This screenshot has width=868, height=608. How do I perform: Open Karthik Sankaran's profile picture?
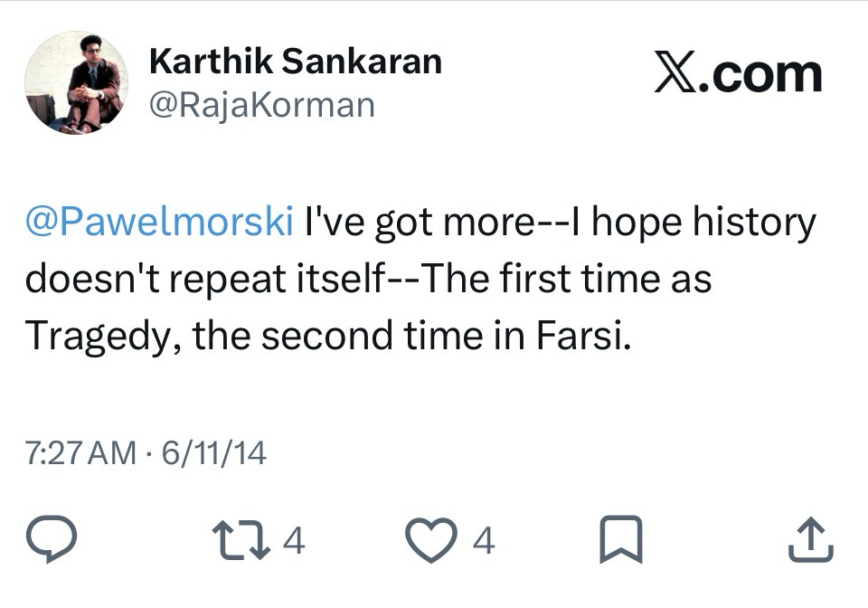(x=76, y=83)
